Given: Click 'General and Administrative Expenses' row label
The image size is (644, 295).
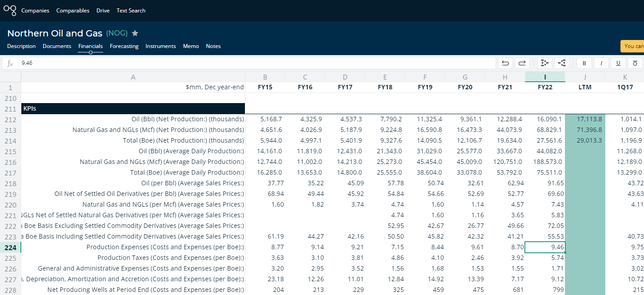Looking at the screenshot, I should [141, 268].
